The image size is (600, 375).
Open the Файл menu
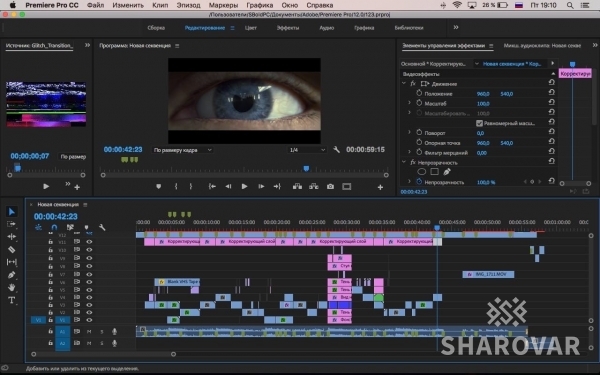[96, 5]
